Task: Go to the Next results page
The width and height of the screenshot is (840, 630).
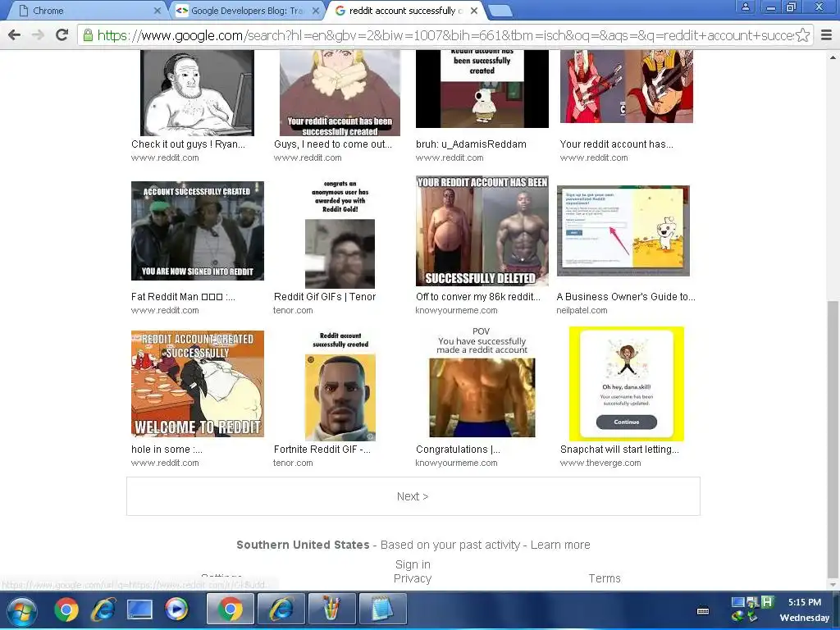Action: pyautogui.click(x=413, y=496)
